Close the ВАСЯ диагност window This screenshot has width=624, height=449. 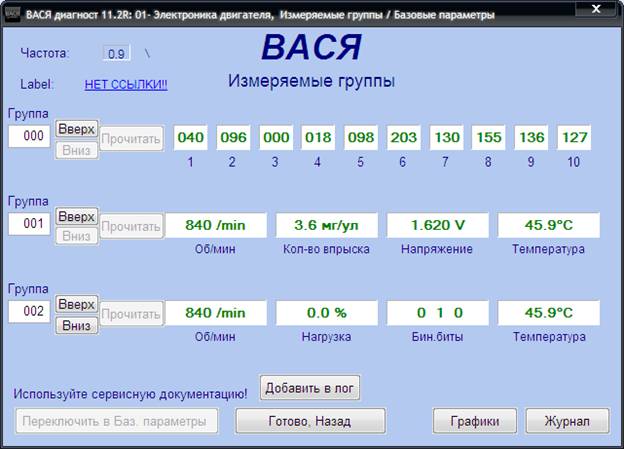click(596, 9)
